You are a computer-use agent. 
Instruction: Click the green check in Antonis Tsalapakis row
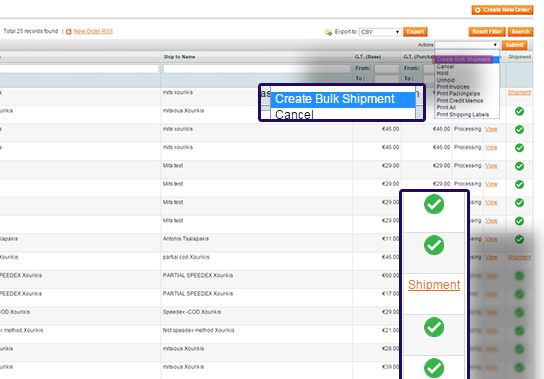(519, 239)
